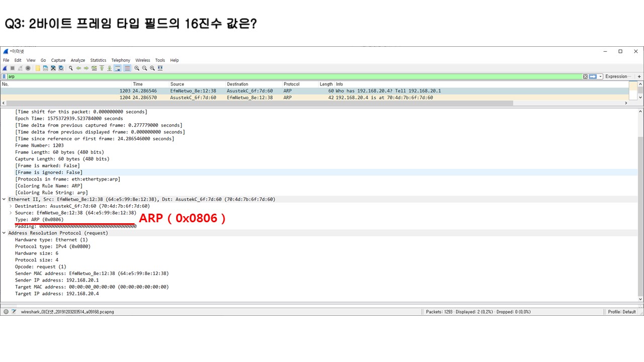Select the Type: ARP (0x0806) line
The height and width of the screenshot is (362, 644).
39,220
